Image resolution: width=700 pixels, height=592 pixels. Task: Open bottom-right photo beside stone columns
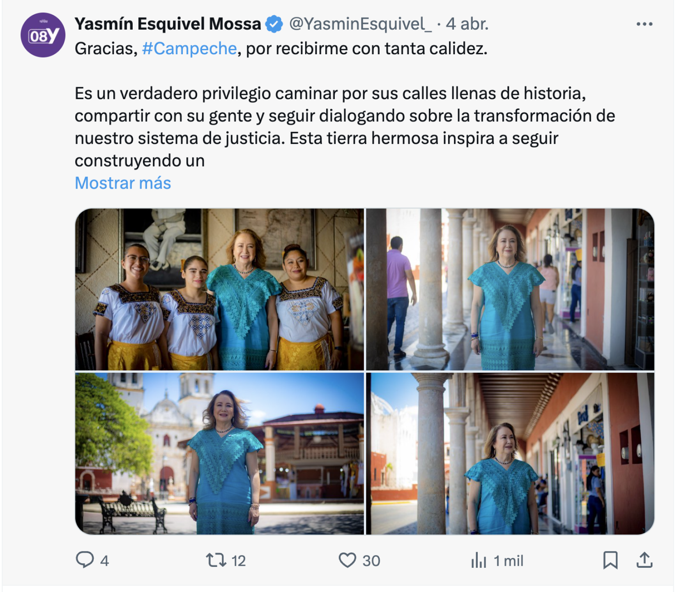[510, 453]
